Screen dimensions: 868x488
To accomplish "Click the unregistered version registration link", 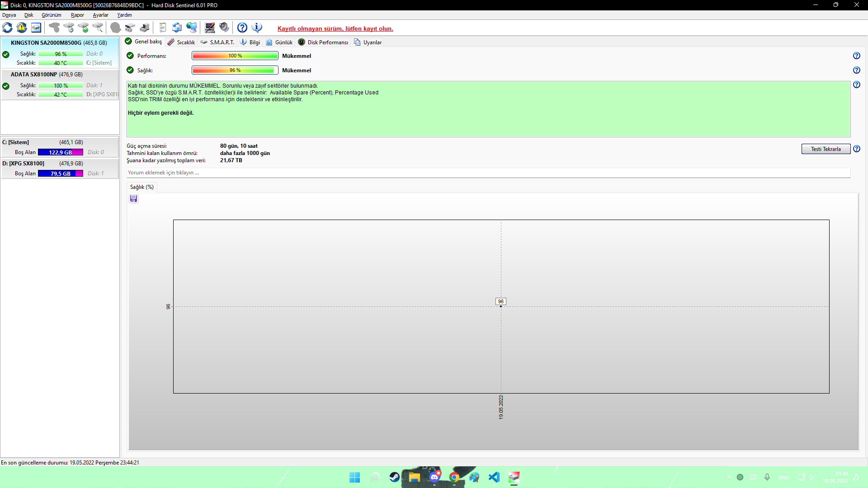I will coord(335,29).
